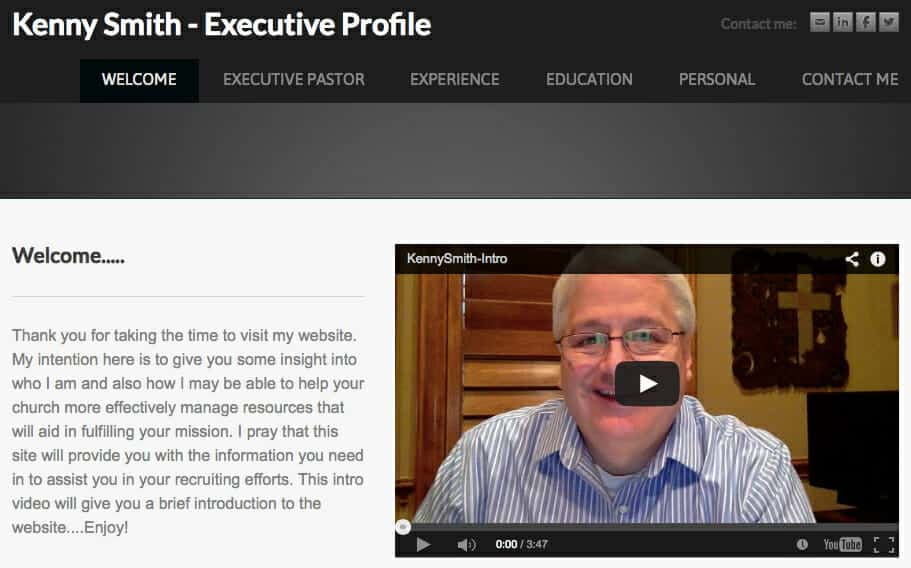This screenshot has height=568, width=911.
Task: Click the video progress scrubber handle
Action: point(403,527)
